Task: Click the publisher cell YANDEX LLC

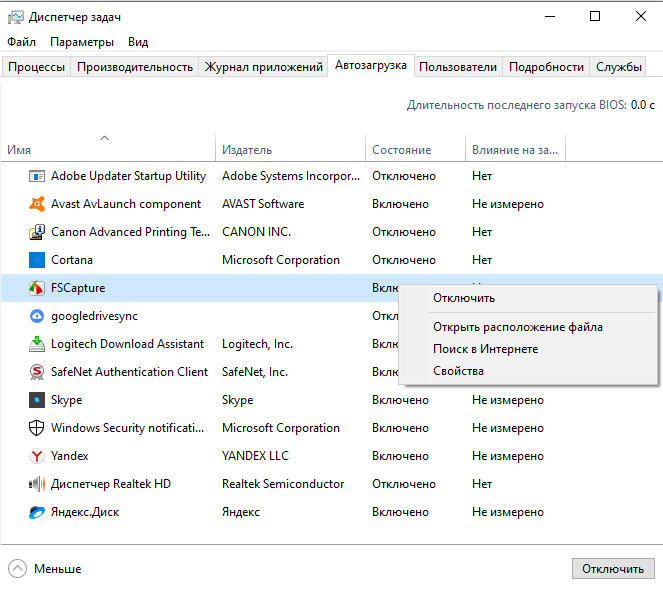Action: (255, 456)
